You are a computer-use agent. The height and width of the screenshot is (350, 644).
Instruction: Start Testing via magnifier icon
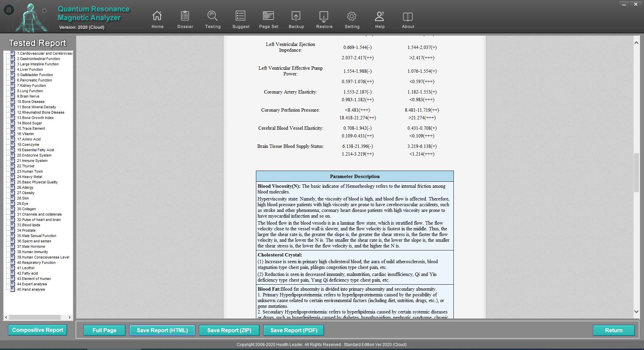[213, 16]
